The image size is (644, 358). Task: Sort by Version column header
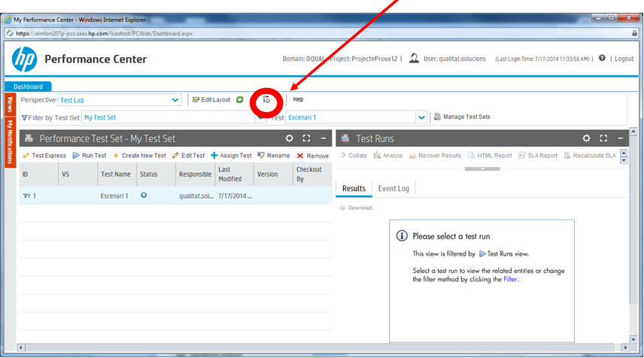click(x=273, y=174)
